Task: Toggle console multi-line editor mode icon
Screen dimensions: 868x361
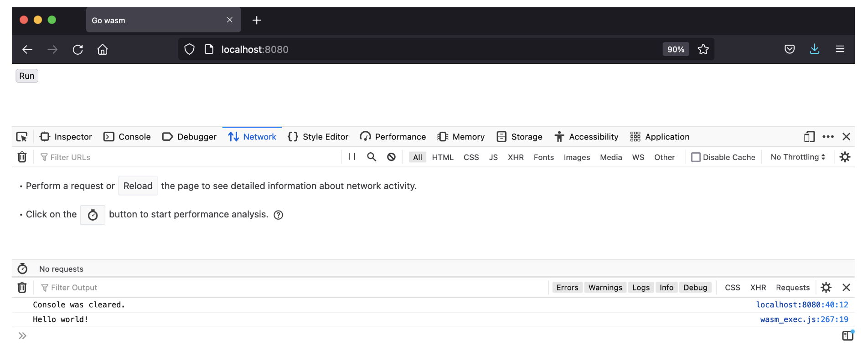Action: coord(847,336)
